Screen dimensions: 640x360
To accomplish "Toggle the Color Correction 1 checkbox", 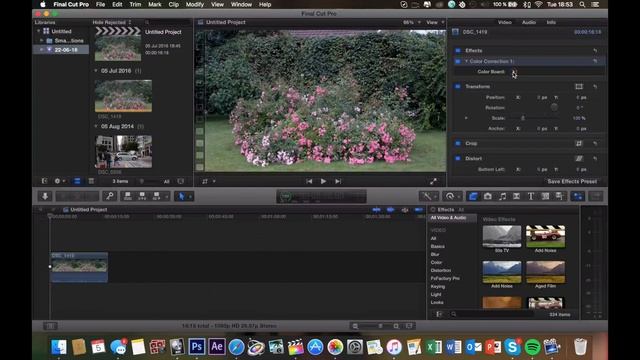I will point(458,61).
